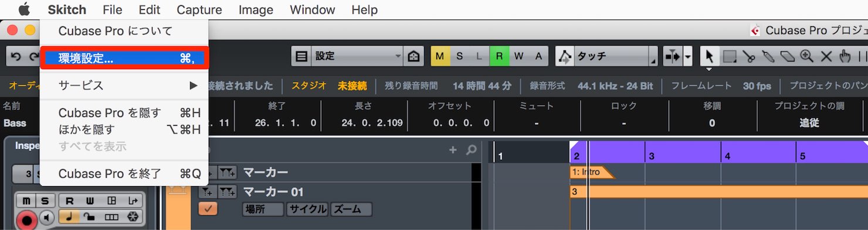The height and width of the screenshot is (230, 868).
Task: Toggle the Inspector track S solo button
Action: point(45,201)
